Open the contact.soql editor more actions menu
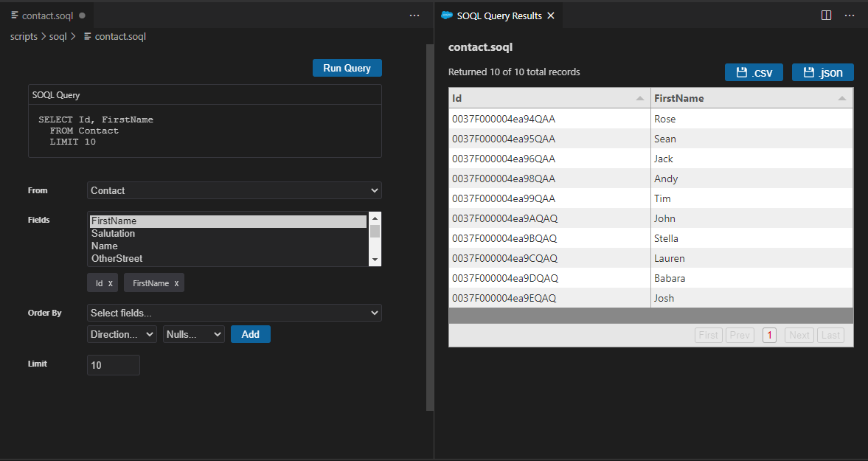The image size is (868, 461). pyautogui.click(x=414, y=15)
